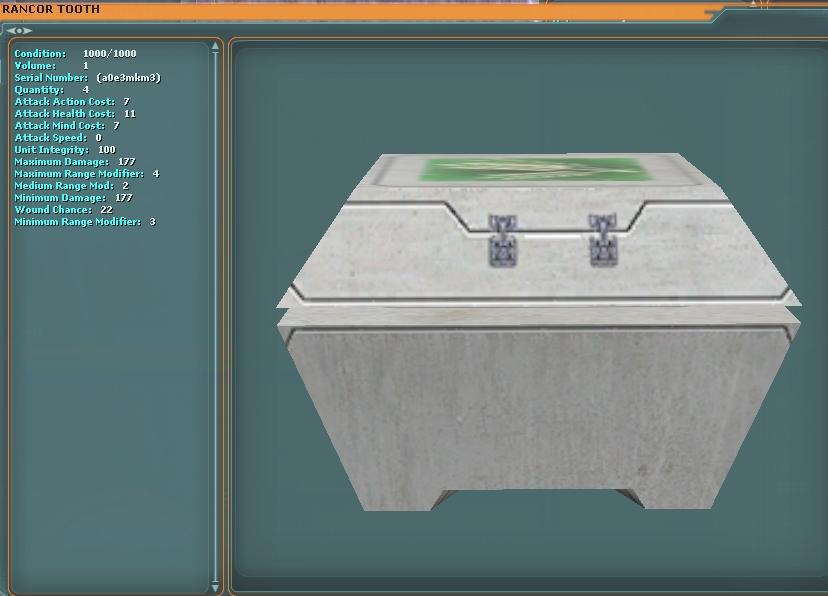The height and width of the screenshot is (596, 828).
Task: Select the Quantity attribute line
Action: pyautogui.click(x=51, y=90)
